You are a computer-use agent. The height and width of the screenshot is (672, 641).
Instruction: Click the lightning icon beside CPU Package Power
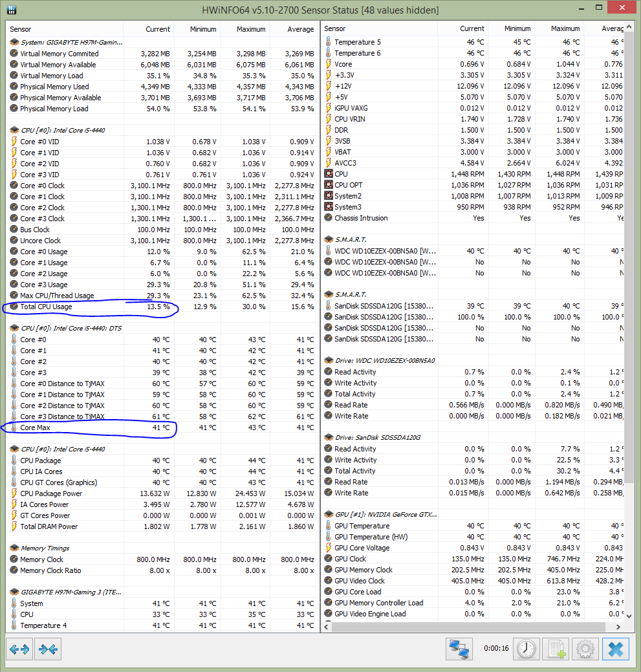(x=14, y=493)
